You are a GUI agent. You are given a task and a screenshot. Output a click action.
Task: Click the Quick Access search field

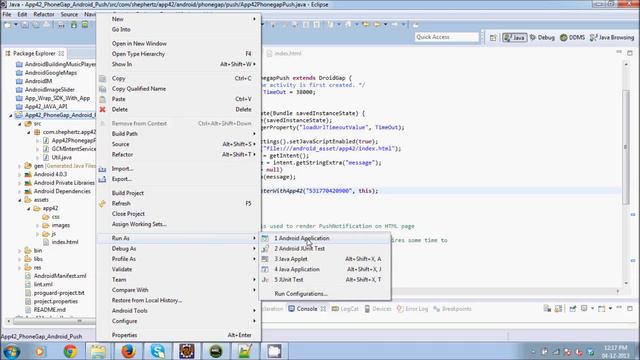pyautogui.click(x=447, y=37)
